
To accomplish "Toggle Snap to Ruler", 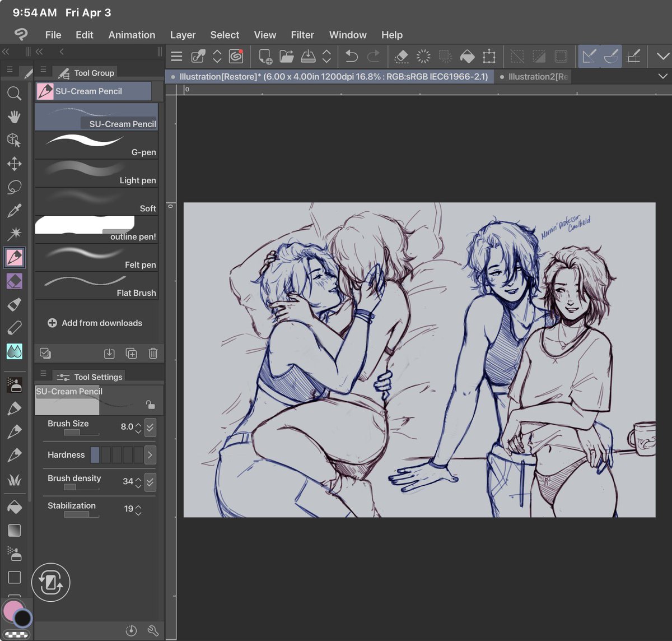I will click(x=589, y=56).
